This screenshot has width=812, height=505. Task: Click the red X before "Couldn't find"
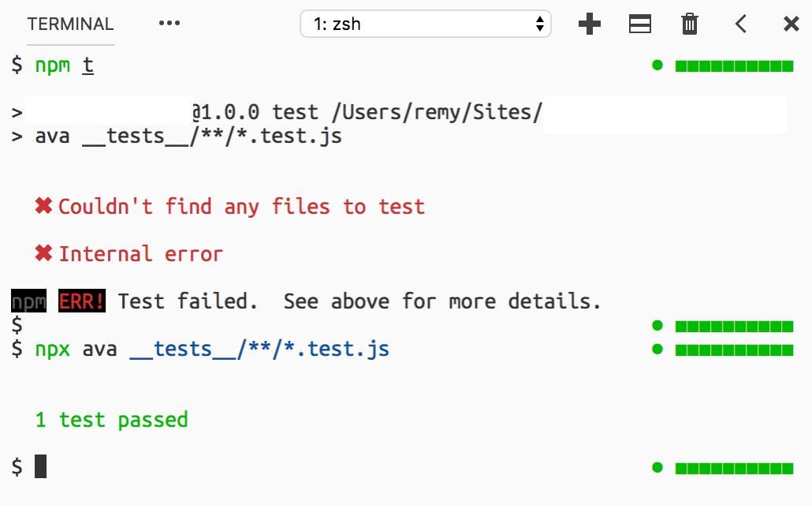[x=43, y=206]
